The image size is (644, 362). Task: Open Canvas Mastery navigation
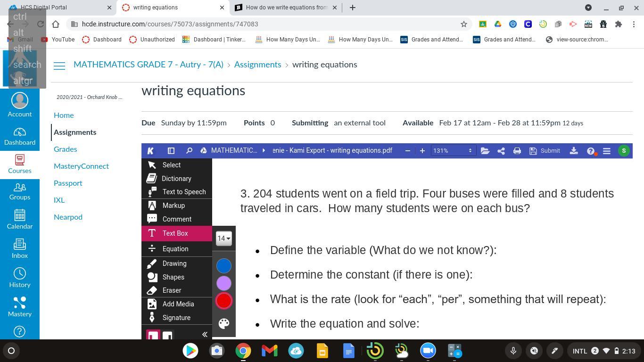point(20,307)
